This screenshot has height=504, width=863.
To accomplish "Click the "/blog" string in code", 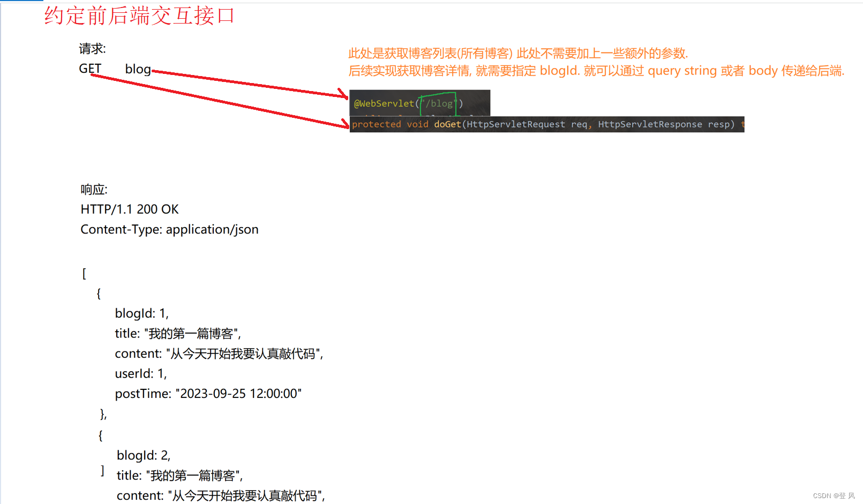I will pos(439,103).
